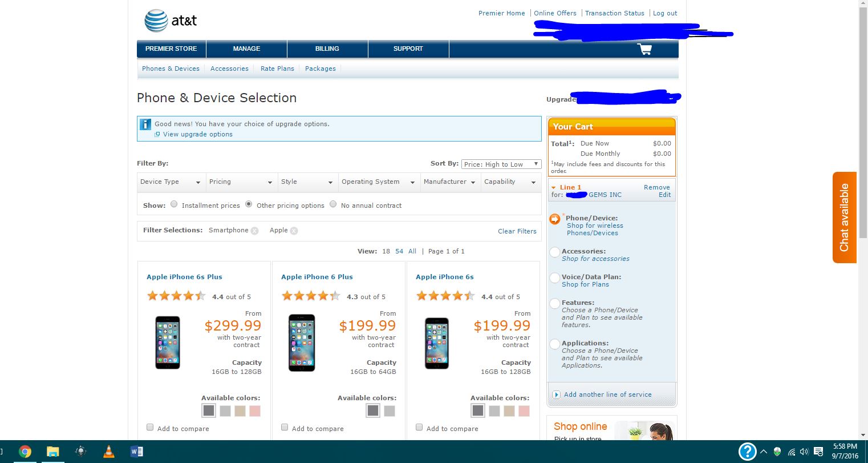Open the volume control in system tray

pyautogui.click(x=804, y=452)
